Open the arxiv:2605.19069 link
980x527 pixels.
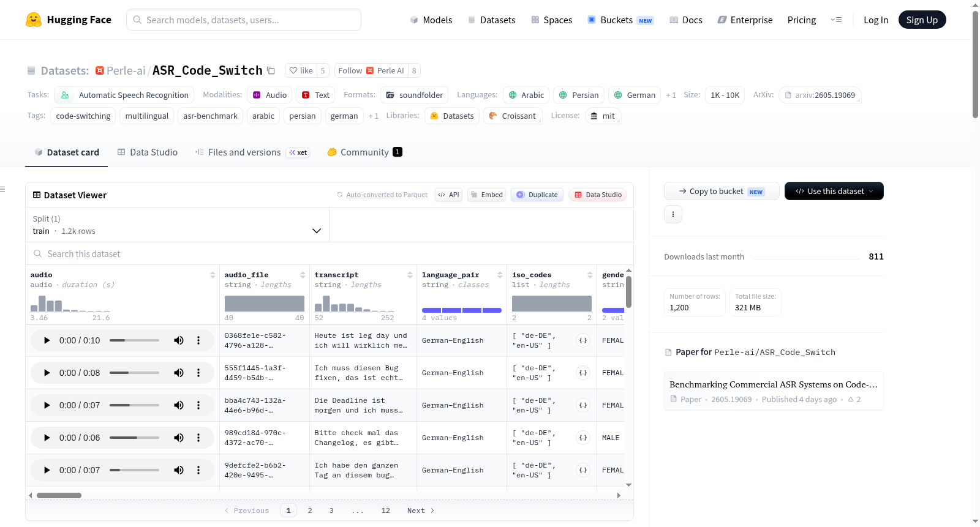(x=820, y=95)
